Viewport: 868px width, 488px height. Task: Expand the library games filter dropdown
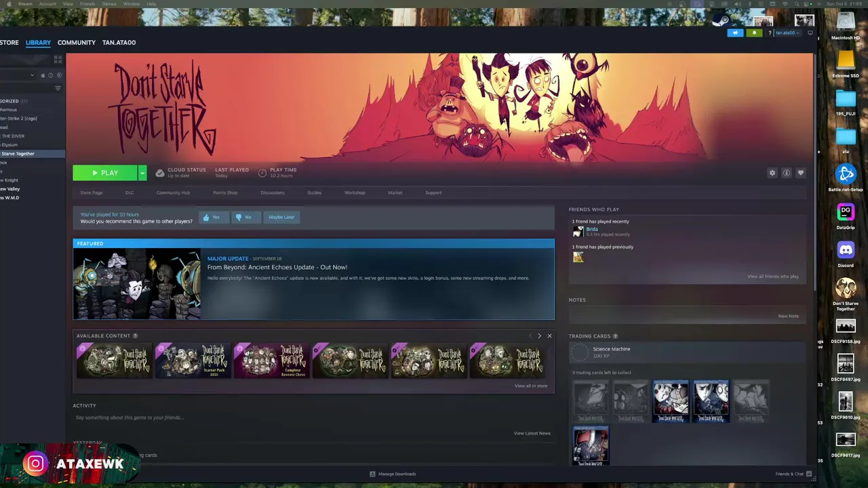pyautogui.click(x=32, y=75)
